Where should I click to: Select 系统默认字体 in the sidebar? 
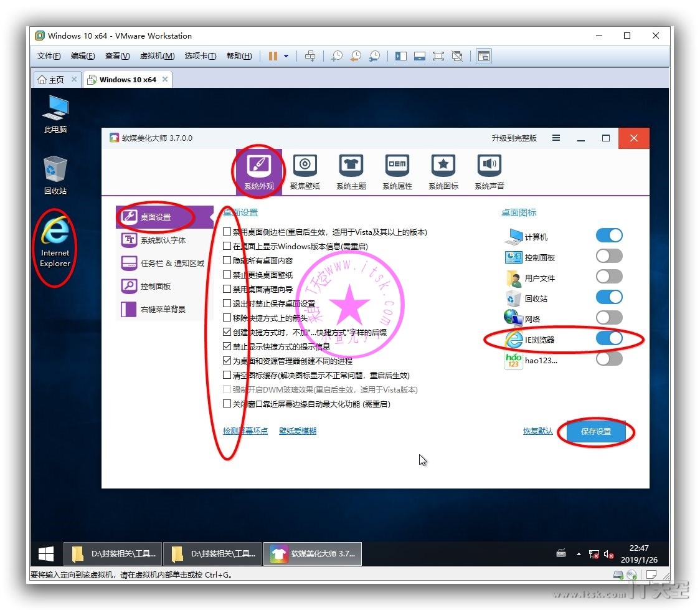(164, 241)
